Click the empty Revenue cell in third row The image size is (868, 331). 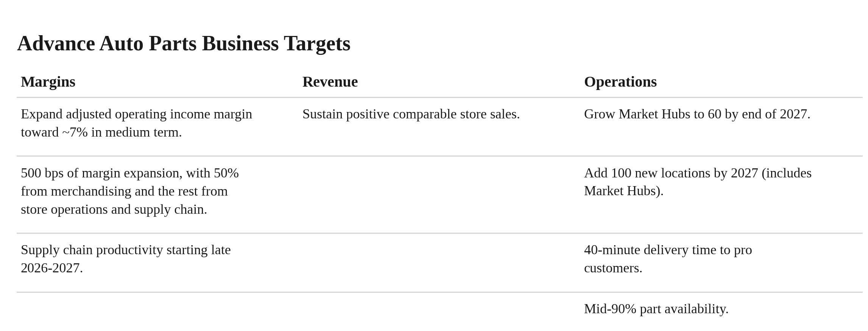[x=439, y=263]
